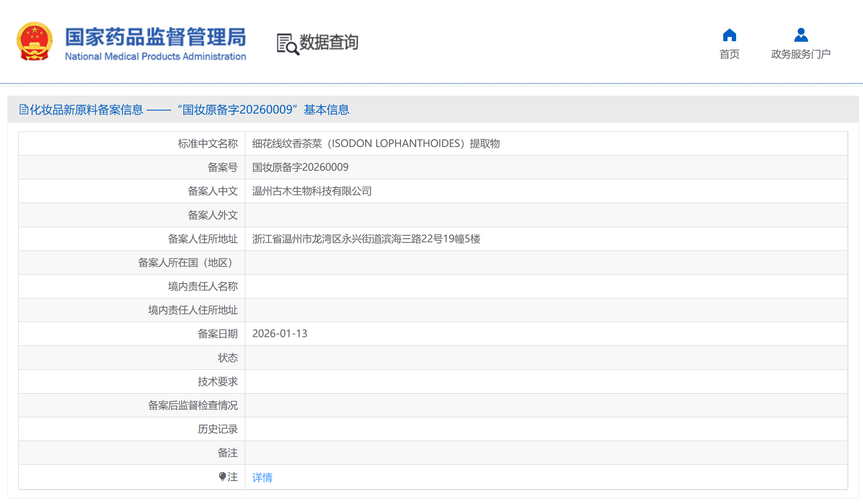This screenshot has height=504, width=863.
Task: Click the home house icon
Action: click(x=729, y=35)
